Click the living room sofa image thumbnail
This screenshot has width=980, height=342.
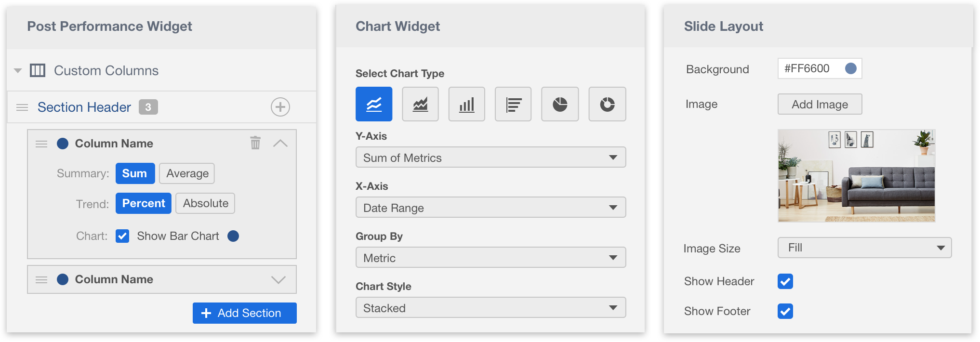pyautogui.click(x=856, y=176)
